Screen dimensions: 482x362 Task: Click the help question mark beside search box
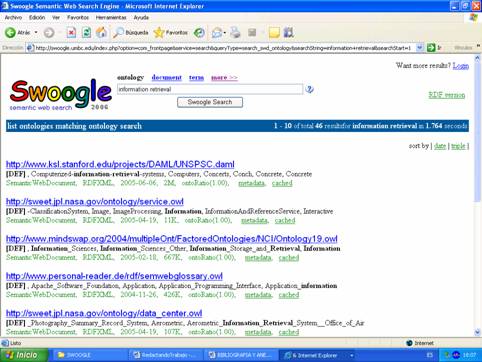point(309,89)
